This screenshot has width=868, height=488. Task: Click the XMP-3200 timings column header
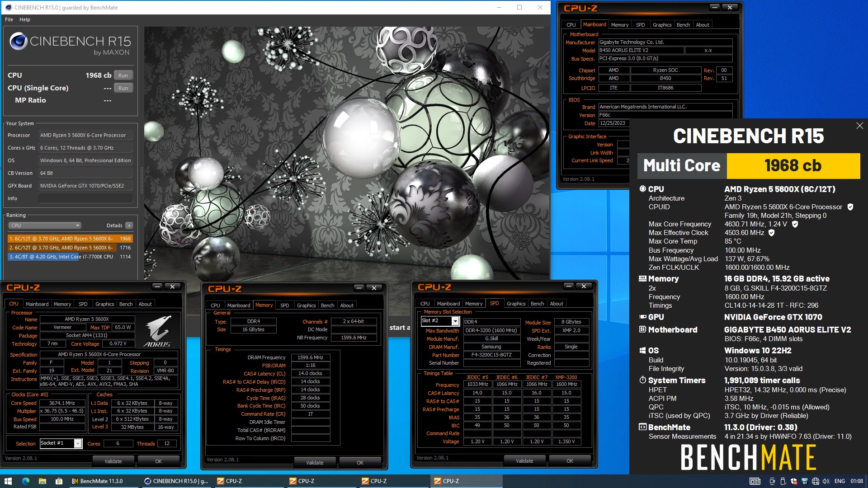coord(566,377)
